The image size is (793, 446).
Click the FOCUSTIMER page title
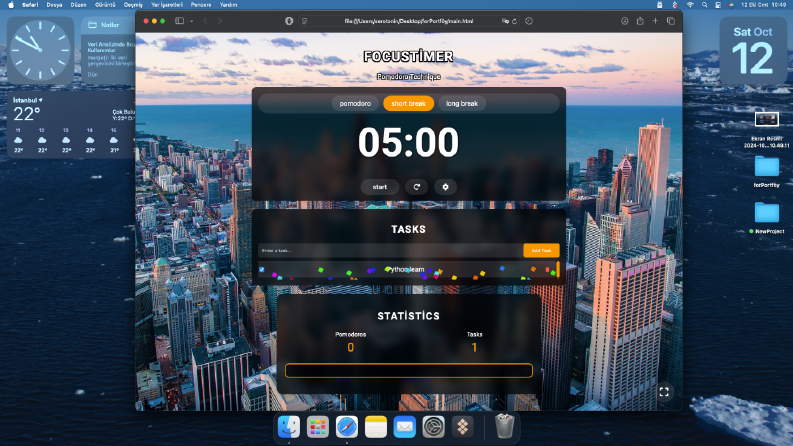pos(408,56)
